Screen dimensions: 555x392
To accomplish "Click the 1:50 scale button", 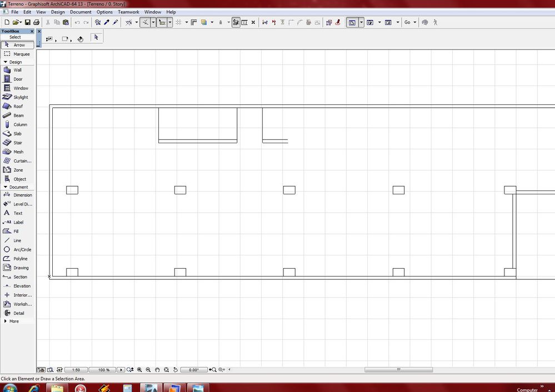I will [76, 370].
